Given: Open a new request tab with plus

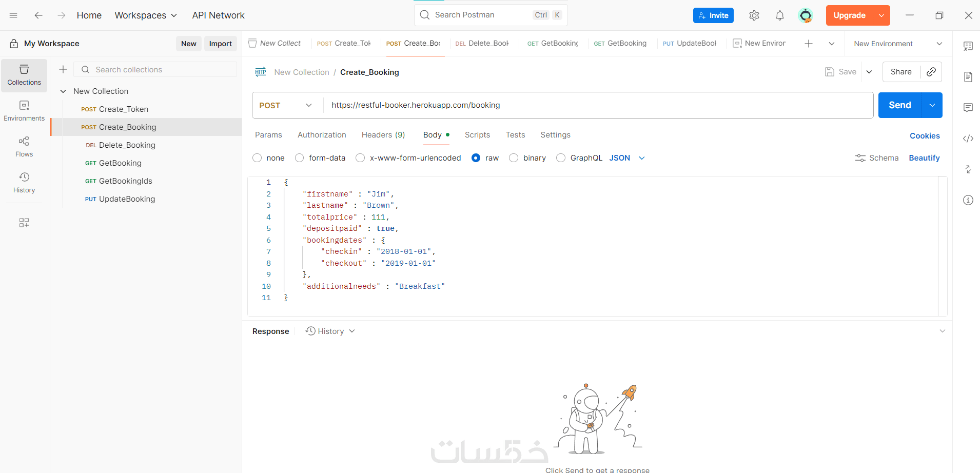Looking at the screenshot, I should (x=809, y=44).
